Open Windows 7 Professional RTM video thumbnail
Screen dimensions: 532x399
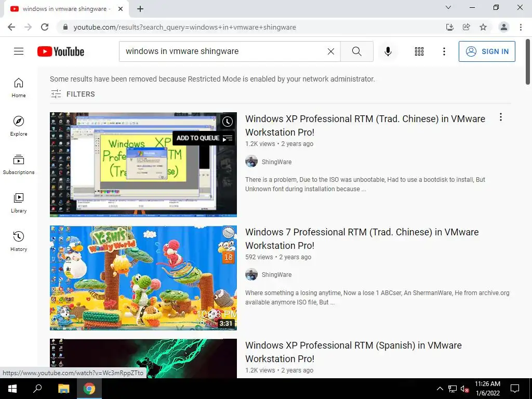(143, 278)
